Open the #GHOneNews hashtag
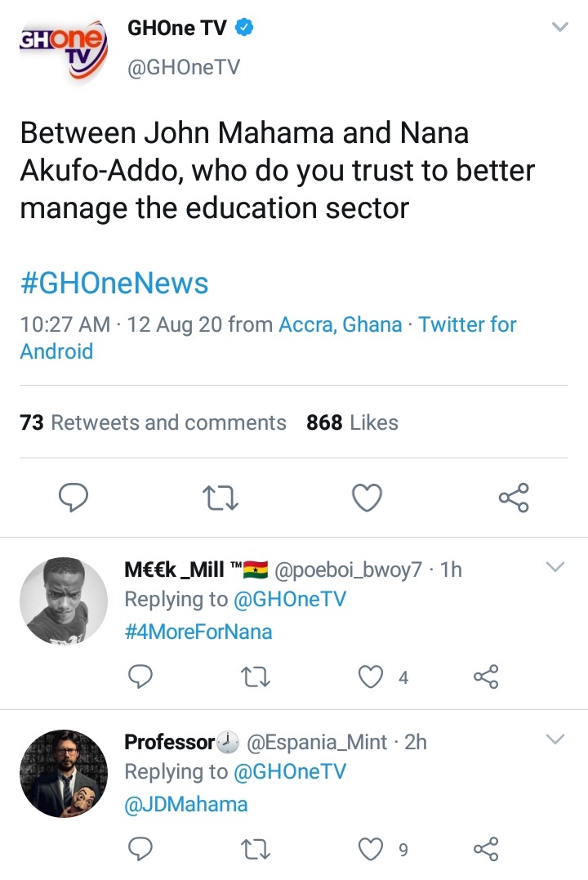The width and height of the screenshot is (588, 880). coord(114,284)
